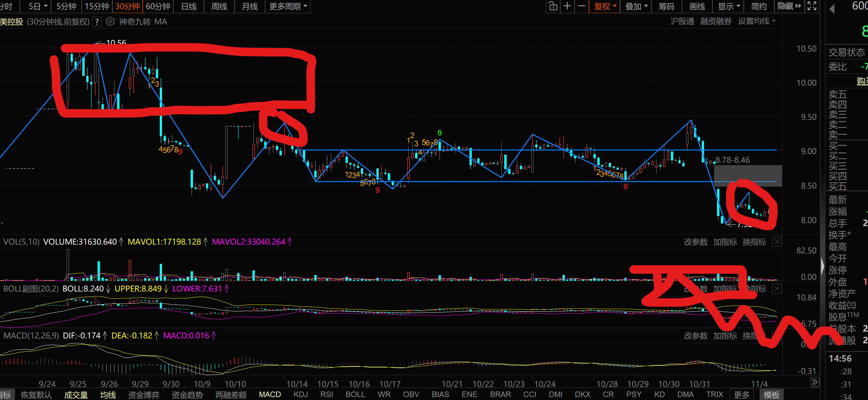Click the unlock padlock icon in toolbar
The height and width of the screenshot is (400, 868).
tap(553, 6)
